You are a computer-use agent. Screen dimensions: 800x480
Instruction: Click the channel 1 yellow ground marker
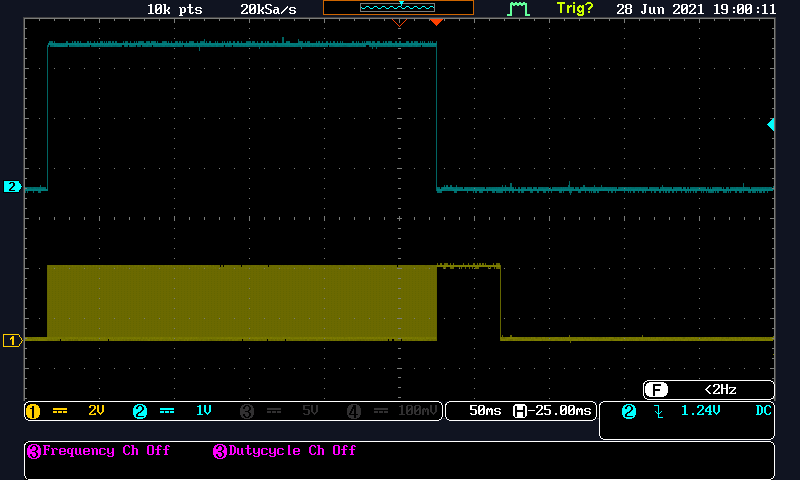pos(12,340)
